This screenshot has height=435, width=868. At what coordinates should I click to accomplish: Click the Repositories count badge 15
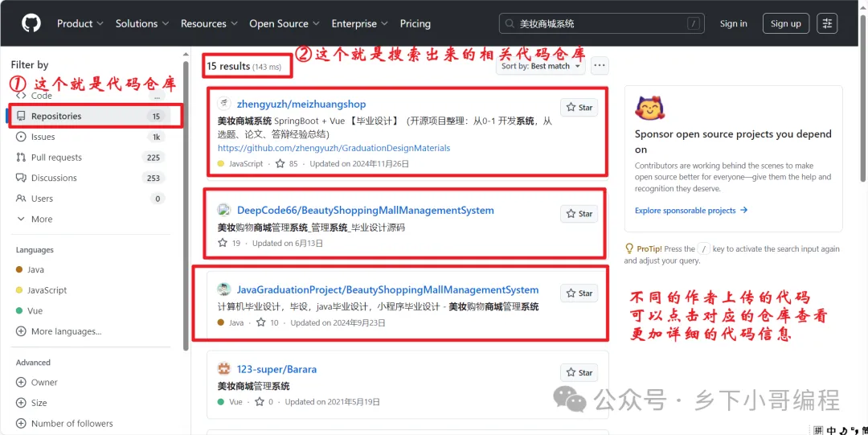pyautogui.click(x=156, y=117)
